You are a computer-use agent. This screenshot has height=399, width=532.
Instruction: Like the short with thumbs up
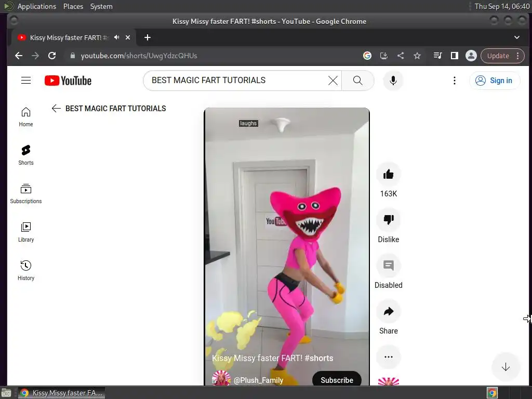tap(389, 175)
